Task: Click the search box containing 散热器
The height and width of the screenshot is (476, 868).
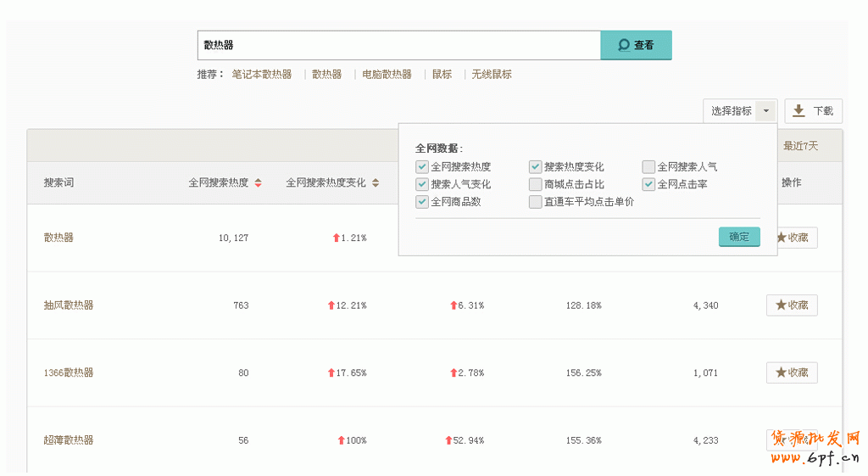Action: pos(399,45)
